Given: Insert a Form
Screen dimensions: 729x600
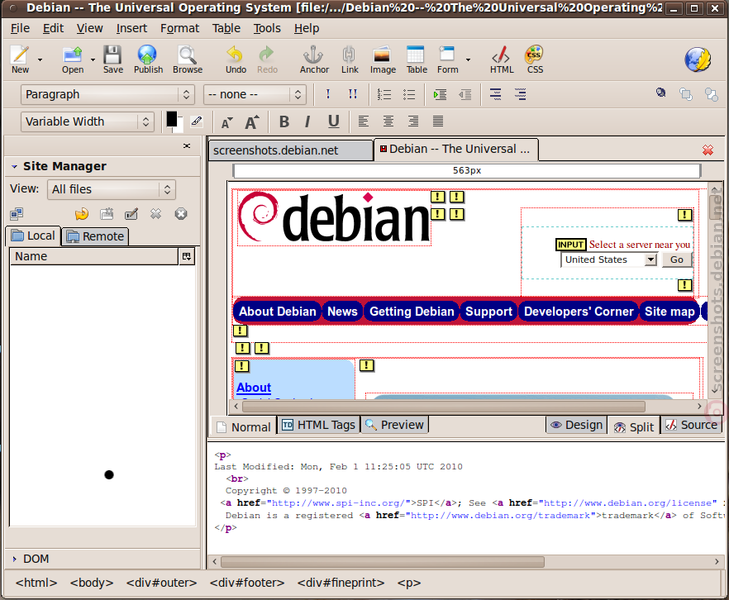Looking at the screenshot, I should (x=447, y=59).
